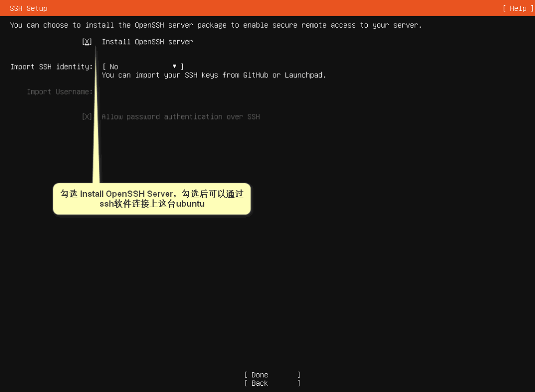Click the empty middle of the orange header bar
The width and height of the screenshot is (535, 392).
coord(272,8)
